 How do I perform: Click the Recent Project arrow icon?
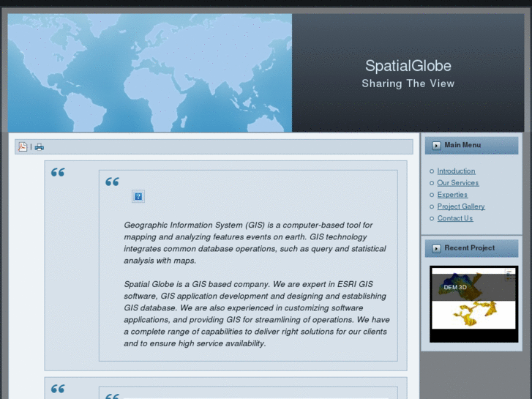tap(436, 248)
